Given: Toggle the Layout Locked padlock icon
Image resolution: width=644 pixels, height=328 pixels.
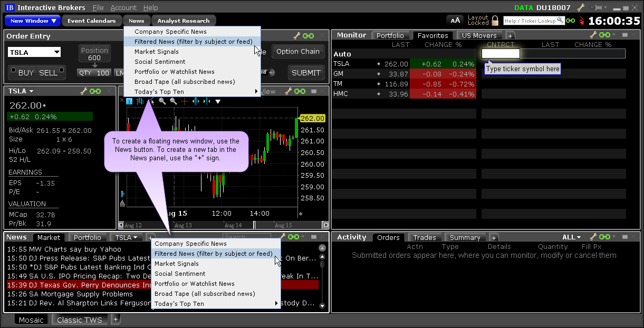Looking at the screenshot, I should [495, 21].
